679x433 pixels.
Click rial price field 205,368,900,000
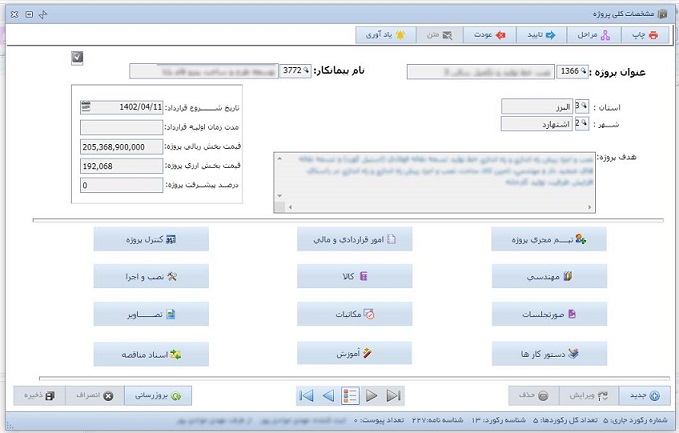(x=122, y=147)
